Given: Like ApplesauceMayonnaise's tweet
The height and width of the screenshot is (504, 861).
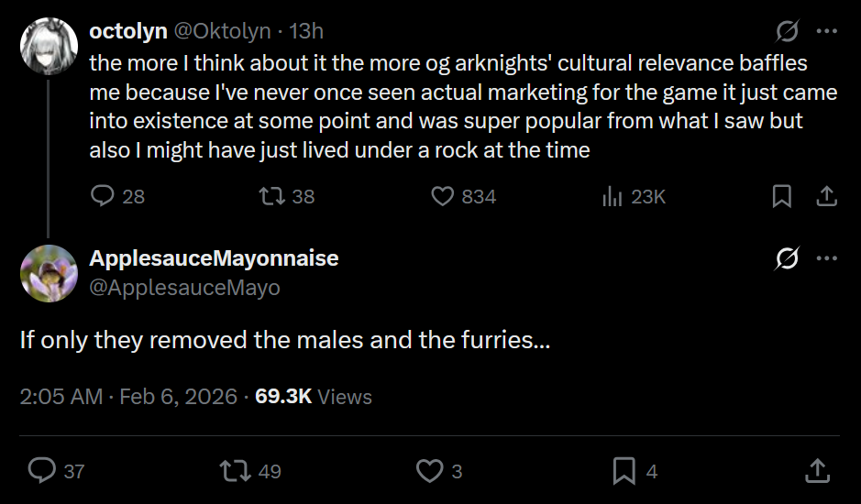Looking at the screenshot, I should click(429, 471).
